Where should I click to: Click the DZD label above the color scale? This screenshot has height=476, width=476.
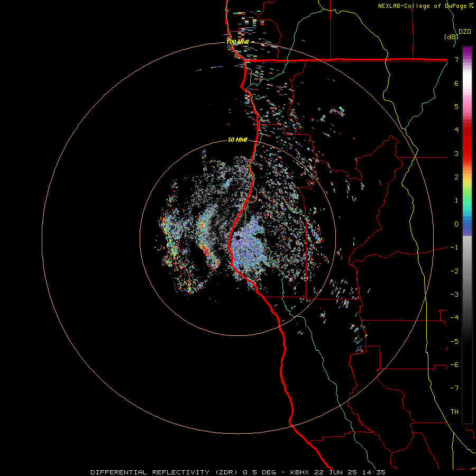tap(465, 31)
